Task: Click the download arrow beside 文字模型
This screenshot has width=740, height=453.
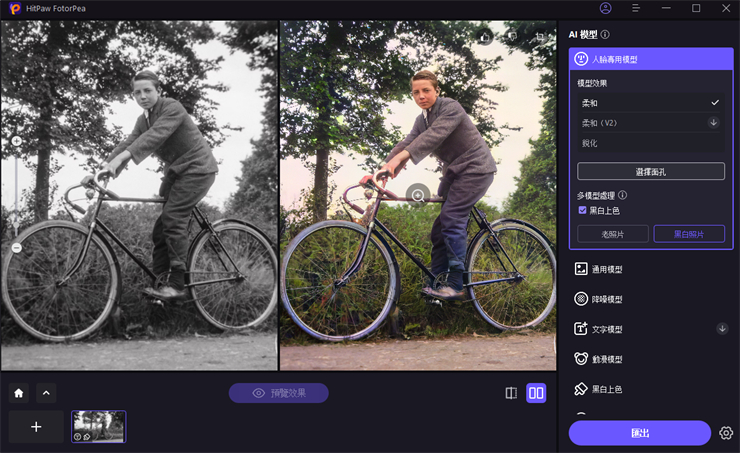Action: point(722,328)
